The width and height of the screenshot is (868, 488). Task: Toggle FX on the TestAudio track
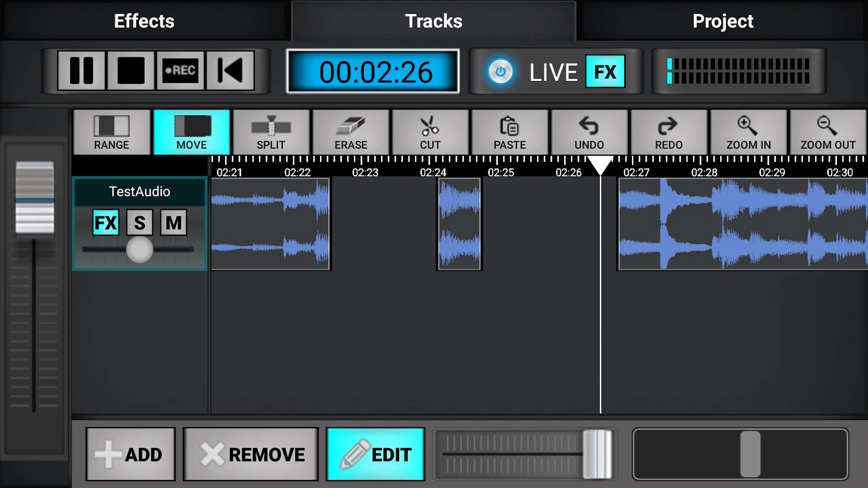coord(106,223)
